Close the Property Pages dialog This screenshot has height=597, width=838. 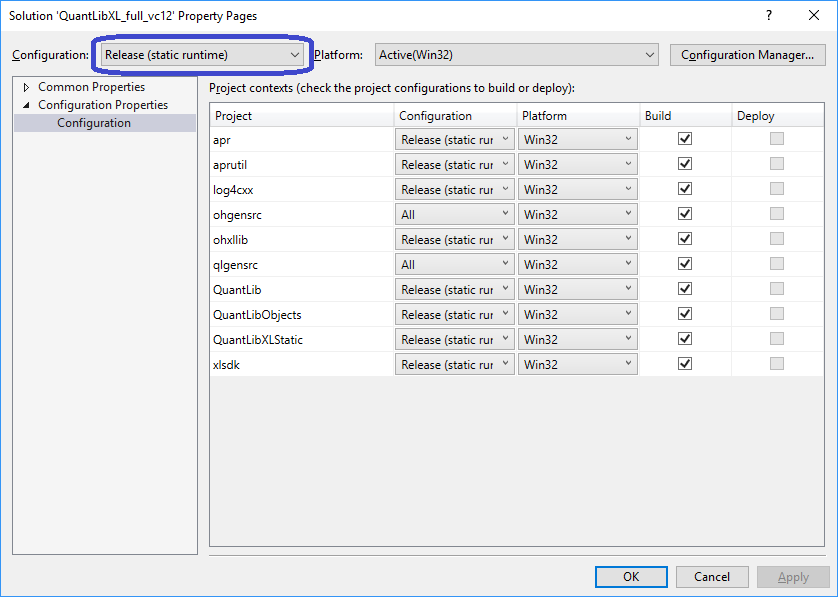(814, 16)
